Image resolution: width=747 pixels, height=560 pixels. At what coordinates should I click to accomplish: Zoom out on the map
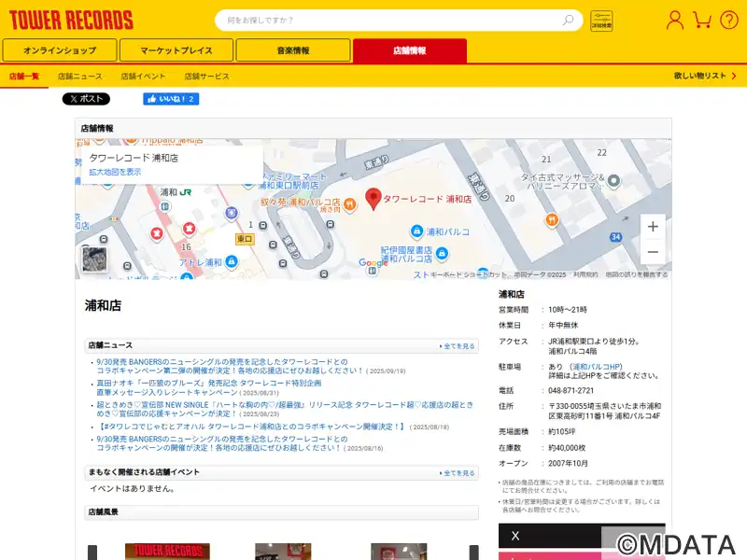pos(653,252)
